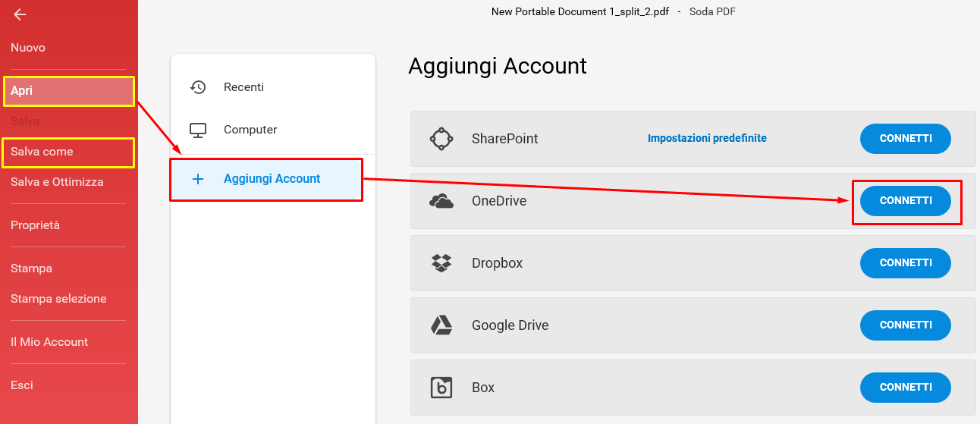This screenshot has height=424, width=980.
Task: Click the Aggiungi Account page heading
Action: (498, 66)
